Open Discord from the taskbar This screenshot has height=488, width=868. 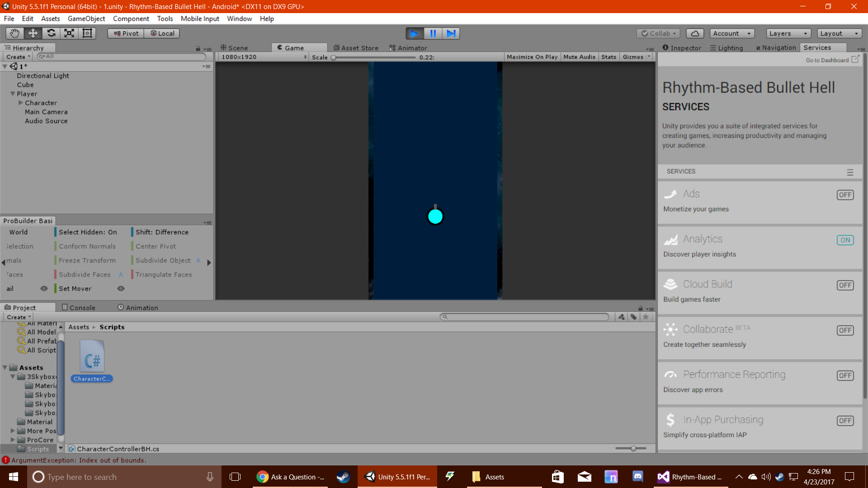pyautogui.click(x=638, y=477)
